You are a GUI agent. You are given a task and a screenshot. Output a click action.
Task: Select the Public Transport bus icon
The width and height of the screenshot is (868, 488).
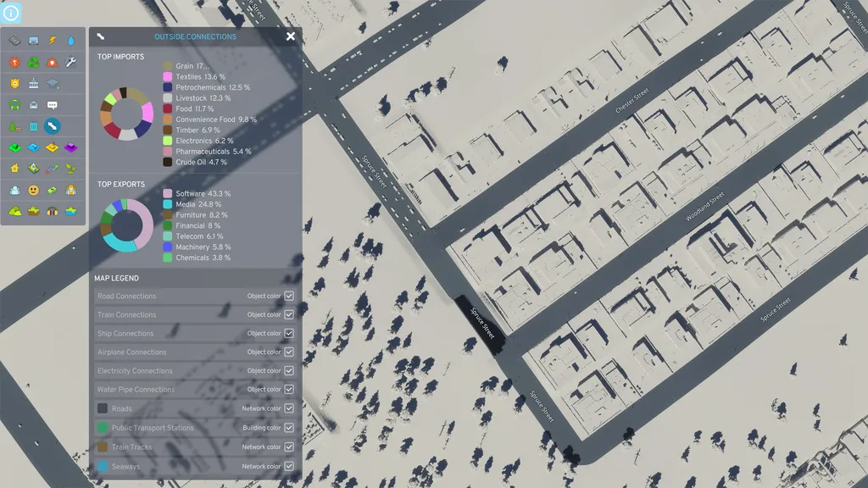pyautogui.click(x=14, y=105)
